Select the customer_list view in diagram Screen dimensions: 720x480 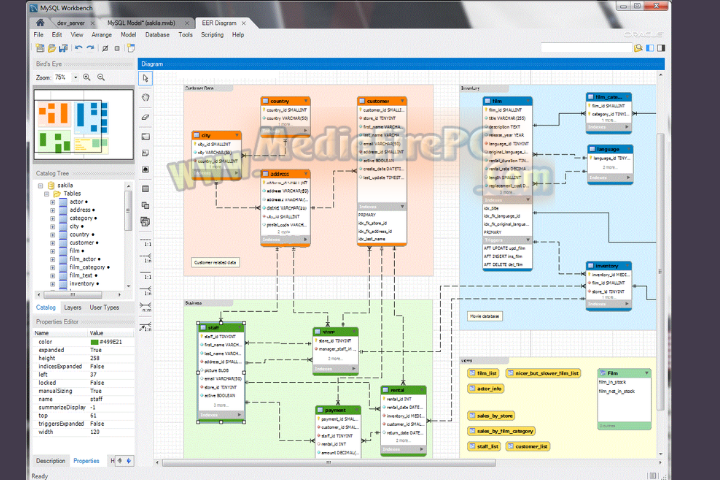pyautogui.click(x=527, y=446)
